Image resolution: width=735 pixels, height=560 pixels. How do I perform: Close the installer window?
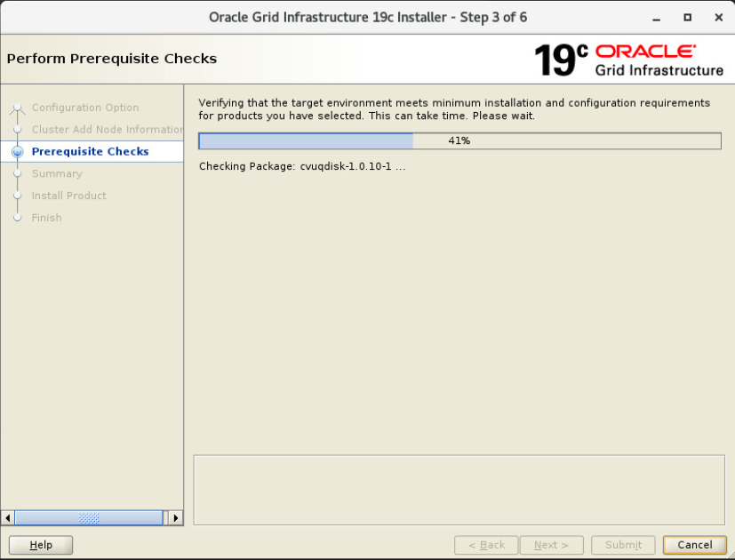[x=719, y=18]
